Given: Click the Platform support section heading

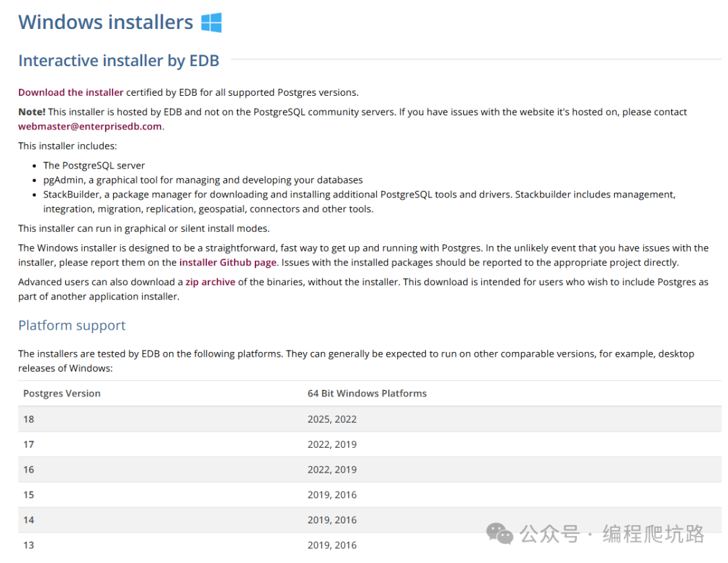Looking at the screenshot, I should [x=72, y=325].
